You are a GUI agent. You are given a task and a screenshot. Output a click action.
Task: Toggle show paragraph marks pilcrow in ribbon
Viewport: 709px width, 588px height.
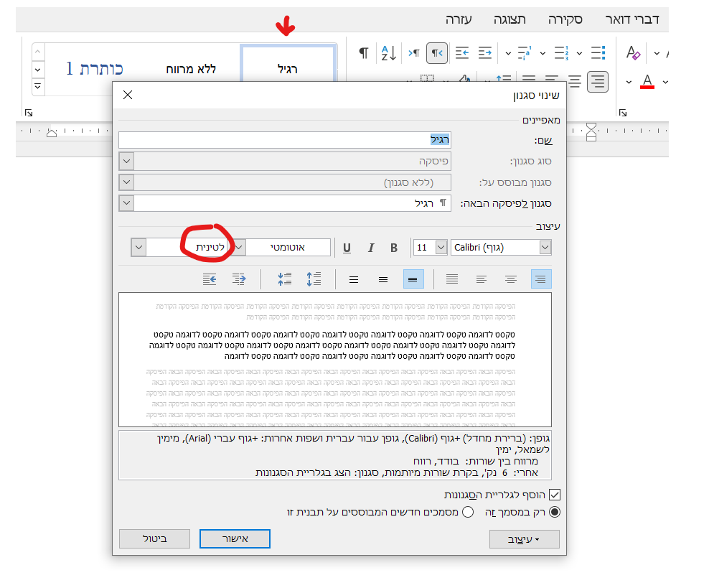pyautogui.click(x=364, y=53)
